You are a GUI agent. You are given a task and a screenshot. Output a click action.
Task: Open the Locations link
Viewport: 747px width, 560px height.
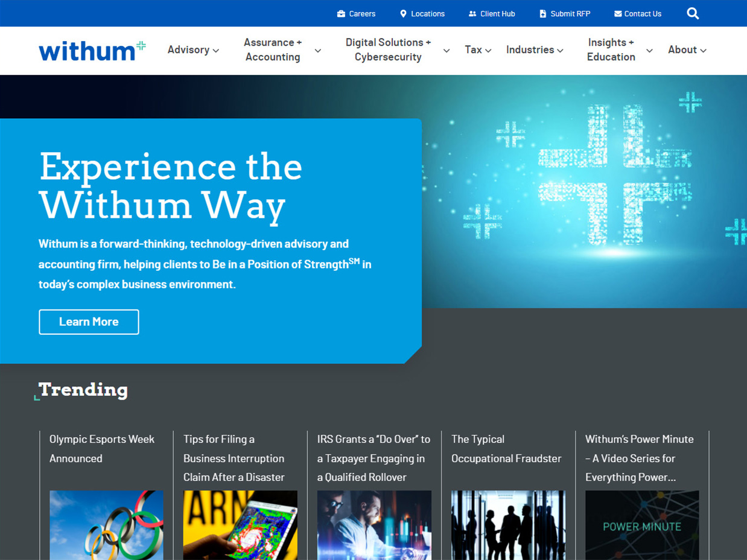(x=428, y=14)
